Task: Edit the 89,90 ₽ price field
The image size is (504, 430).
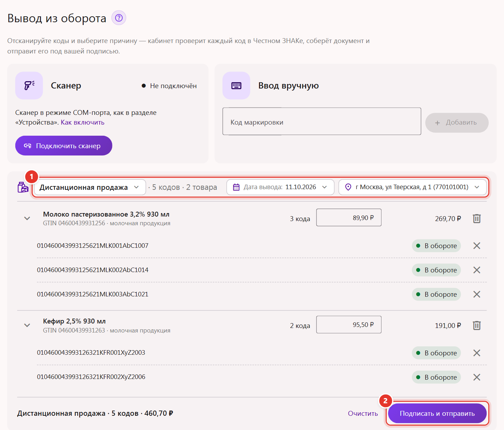Action: [x=349, y=218]
